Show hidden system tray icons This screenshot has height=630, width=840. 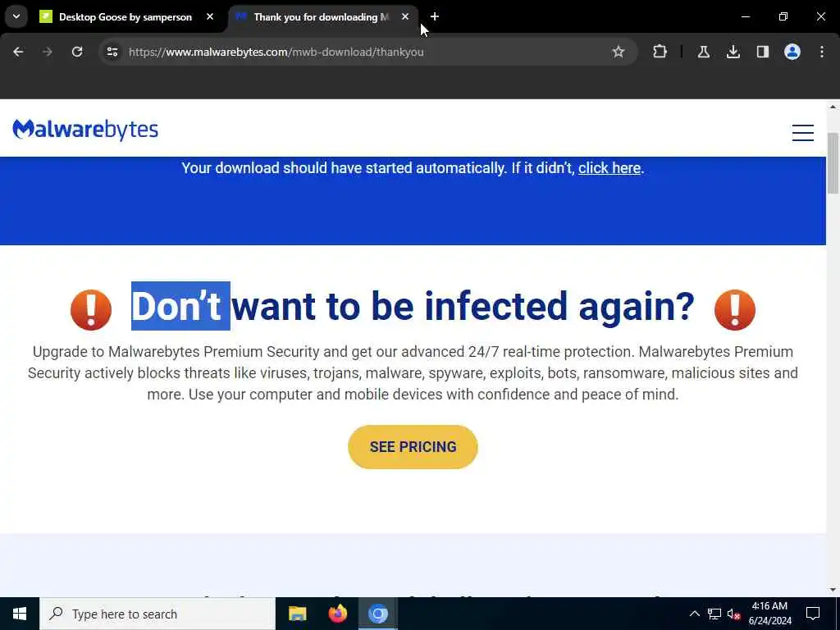pyautogui.click(x=694, y=614)
